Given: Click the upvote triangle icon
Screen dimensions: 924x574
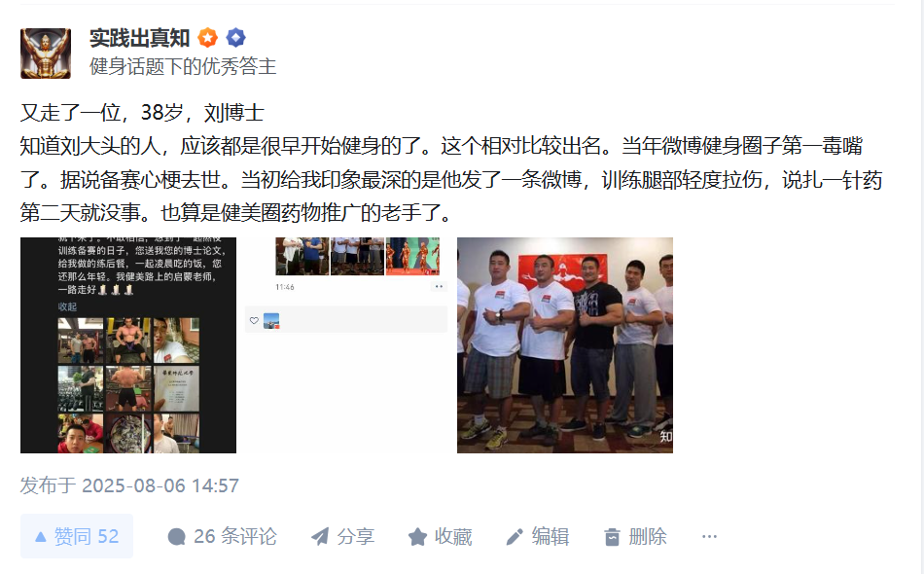Looking at the screenshot, I should click(41, 536).
